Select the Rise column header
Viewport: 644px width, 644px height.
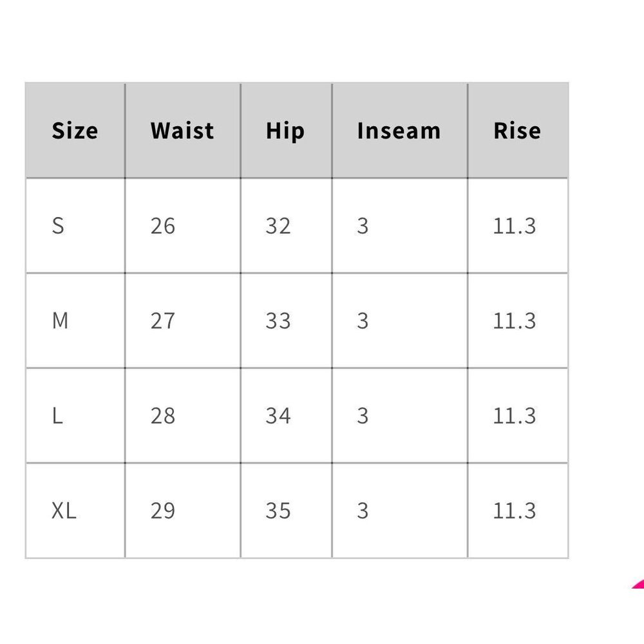click(517, 131)
